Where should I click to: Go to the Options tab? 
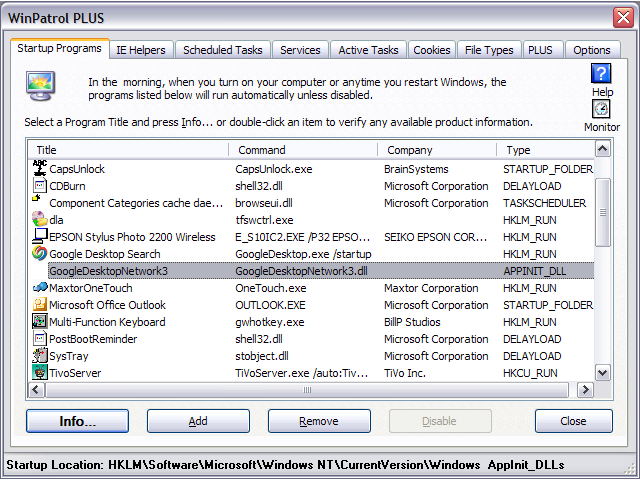[x=591, y=50]
